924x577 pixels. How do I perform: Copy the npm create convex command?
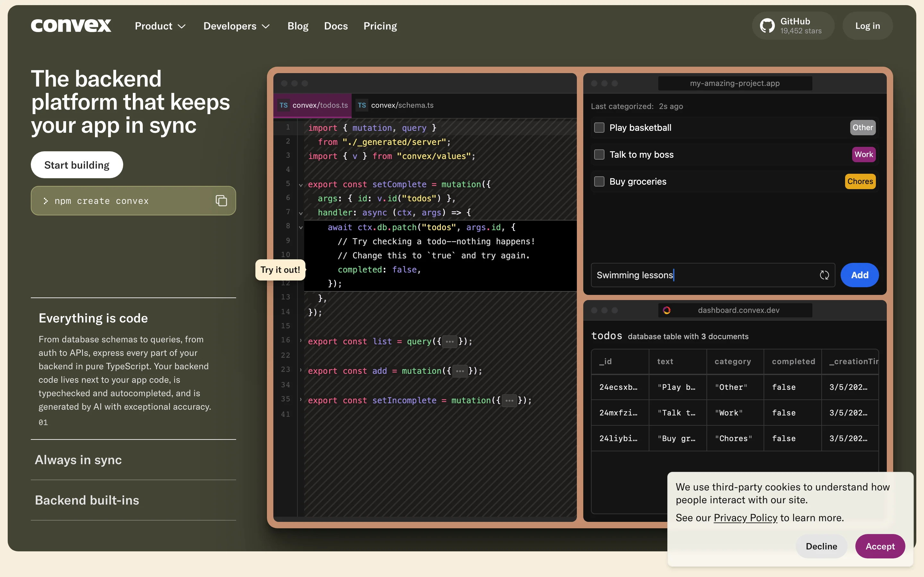pos(221,201)
